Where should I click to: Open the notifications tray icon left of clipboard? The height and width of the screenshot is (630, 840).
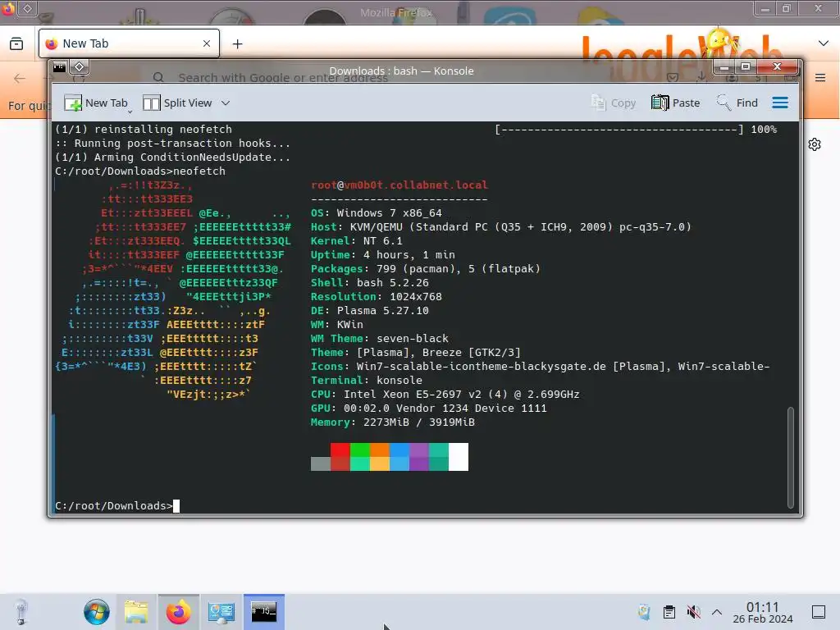645,612
